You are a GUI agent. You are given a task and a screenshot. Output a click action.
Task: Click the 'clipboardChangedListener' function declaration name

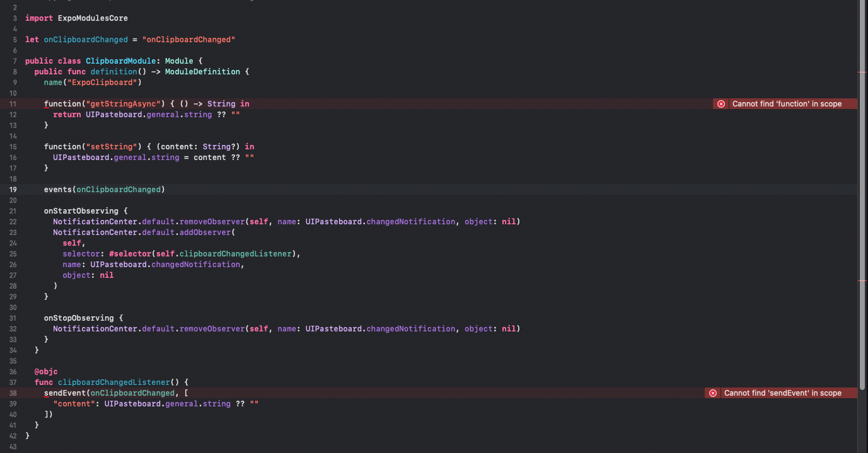[x=113, y=382]
